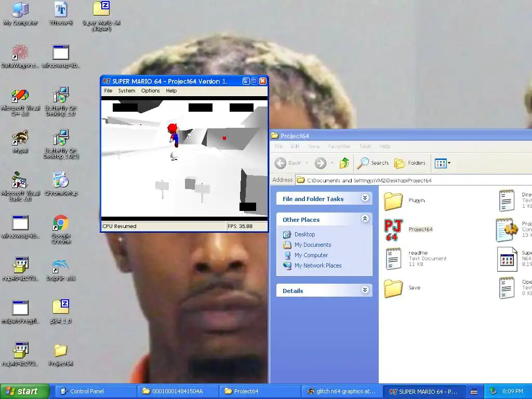Open My Computer desktop icon
Screen dimensions: 532x399
(20, 14)
